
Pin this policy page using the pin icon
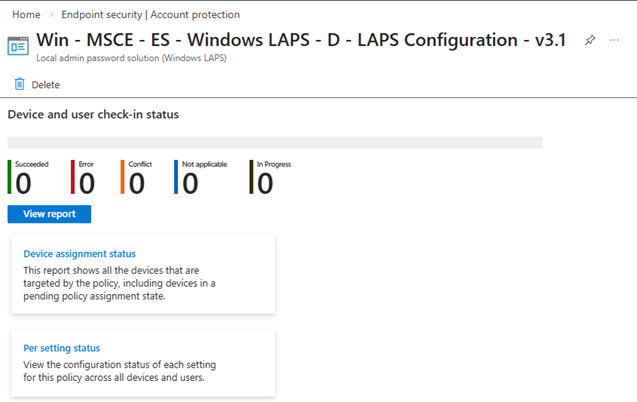pos(590,41)
